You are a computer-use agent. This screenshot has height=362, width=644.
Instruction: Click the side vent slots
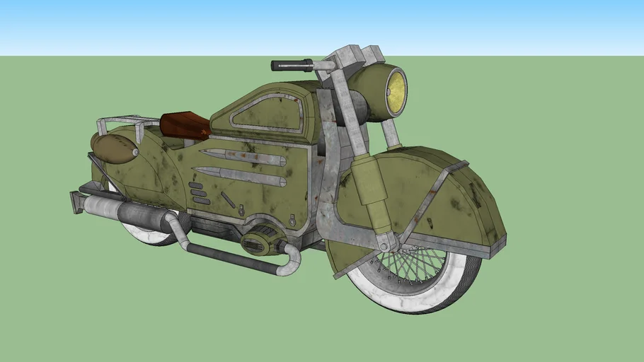point(200,194)
